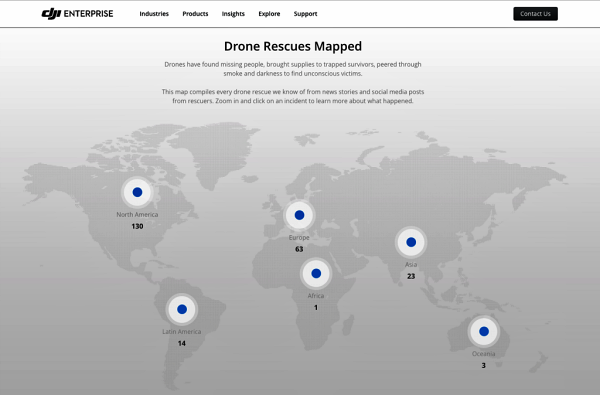Screen dimensions: 600x395
Task: Click the 130 rescues count
Action: click(137, 226)
